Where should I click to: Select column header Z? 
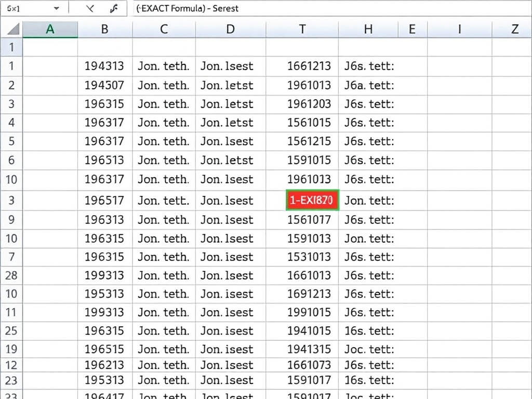(514, 29)
